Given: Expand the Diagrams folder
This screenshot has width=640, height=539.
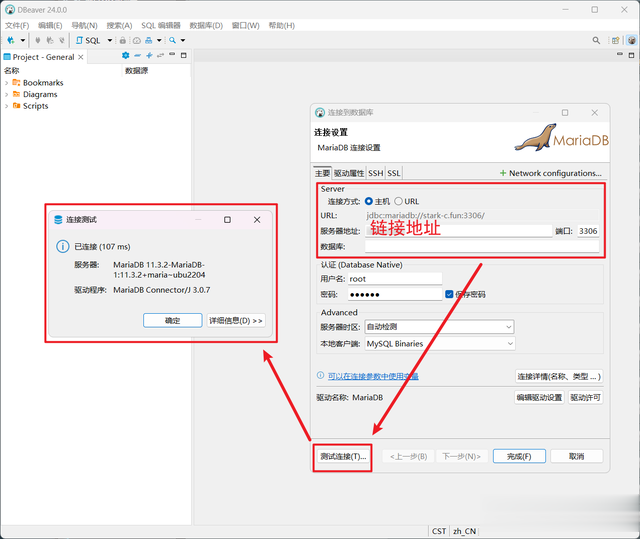Looking at the screenshot, I should pyautogui.click(x=6, y=94).
